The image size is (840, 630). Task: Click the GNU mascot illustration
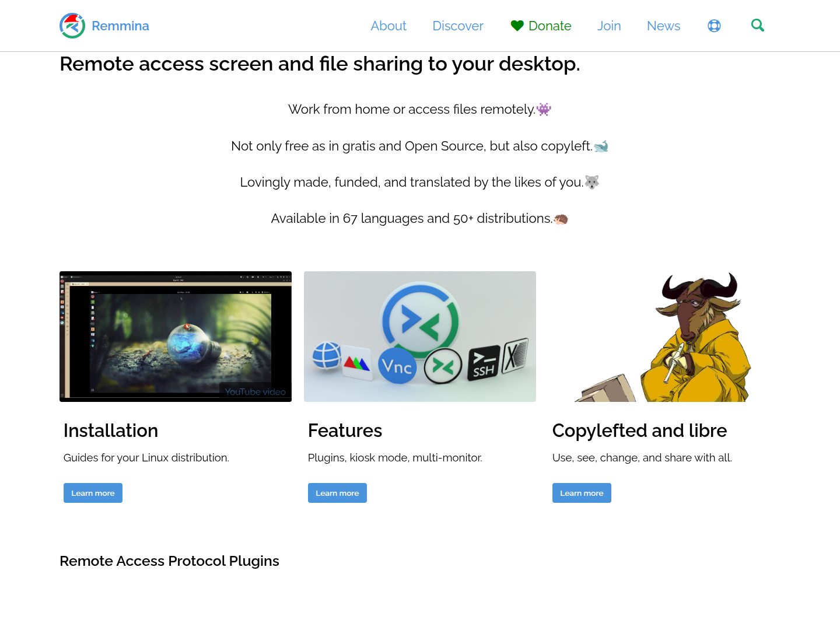pos(664,337)
